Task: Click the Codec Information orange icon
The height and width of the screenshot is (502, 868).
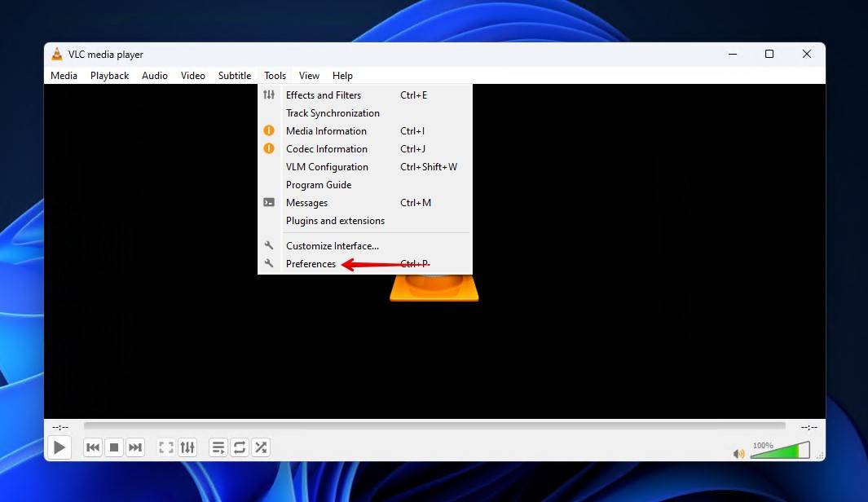Action: click(x=268, y=148)
